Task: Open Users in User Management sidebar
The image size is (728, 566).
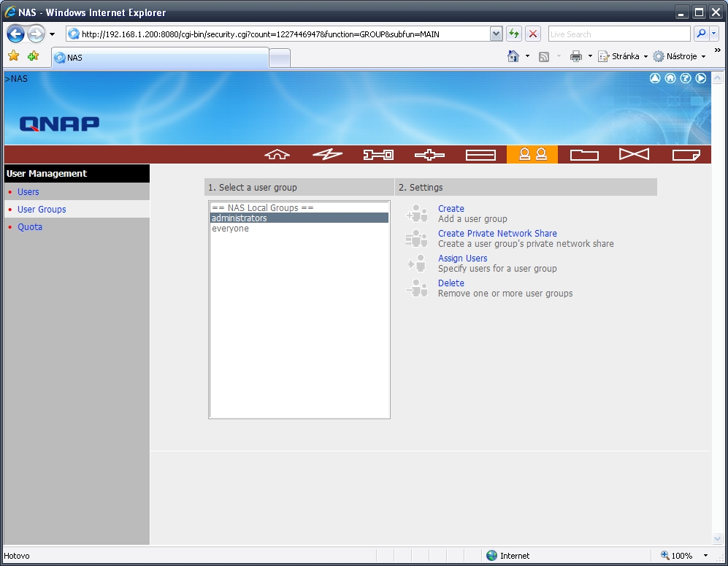Action: pos(28,192)
